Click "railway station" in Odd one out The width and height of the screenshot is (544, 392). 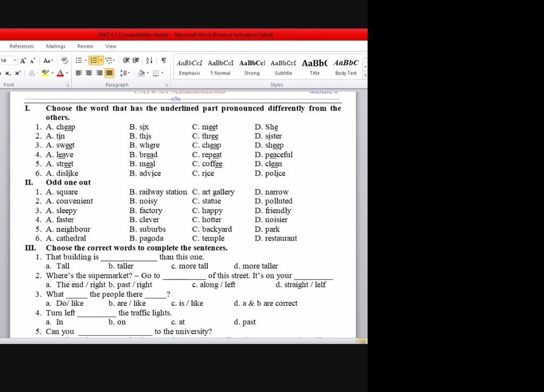click(x=163, y=192)
